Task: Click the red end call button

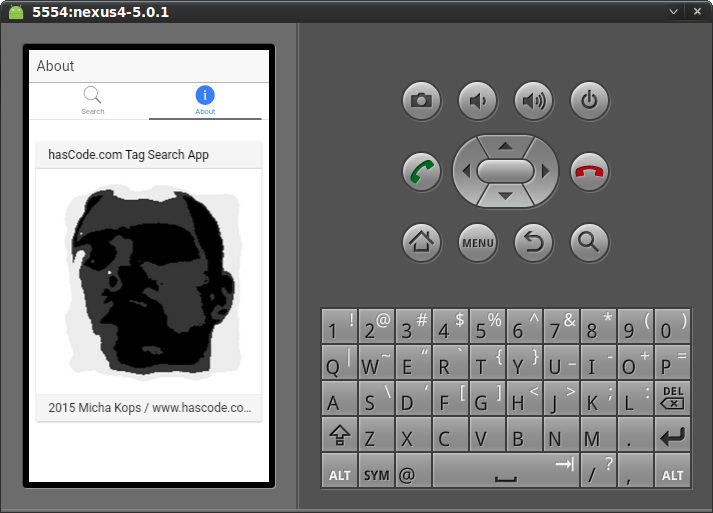Action: coord(589,172)
